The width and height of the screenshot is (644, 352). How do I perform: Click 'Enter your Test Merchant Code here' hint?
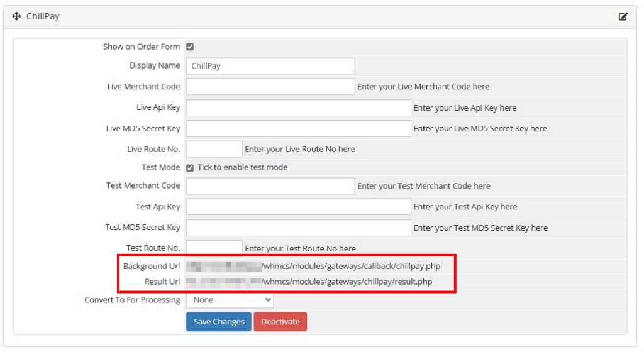click(424, 186)
